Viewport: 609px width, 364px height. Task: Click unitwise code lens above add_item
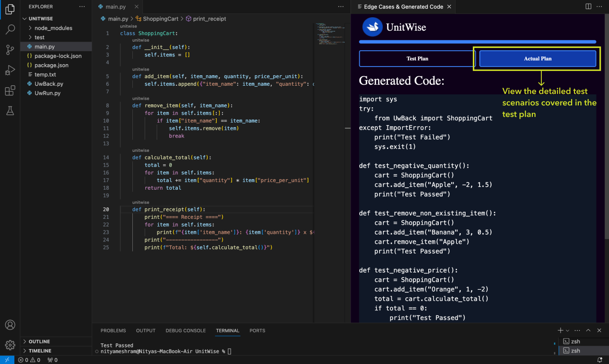tap(141, 69)
